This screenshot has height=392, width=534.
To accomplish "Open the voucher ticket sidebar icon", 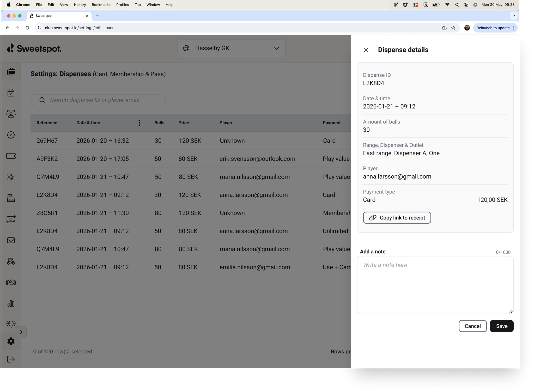I will (x=11, y=156).
